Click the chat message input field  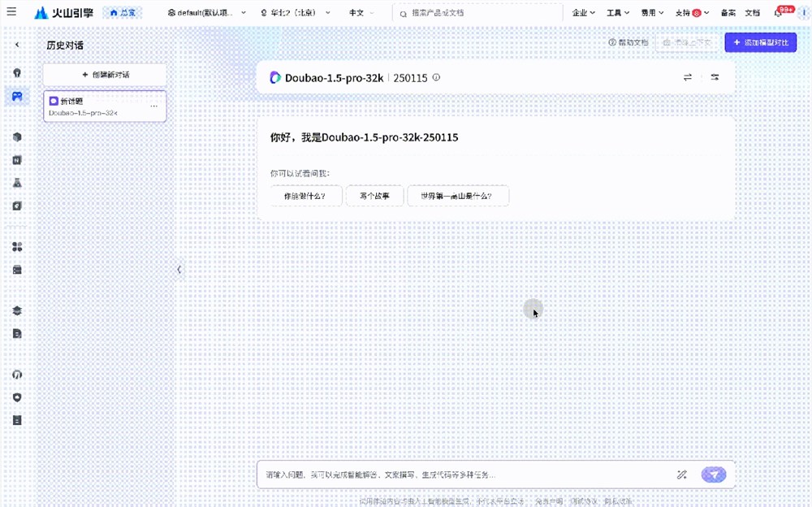[x=463, y=474]
